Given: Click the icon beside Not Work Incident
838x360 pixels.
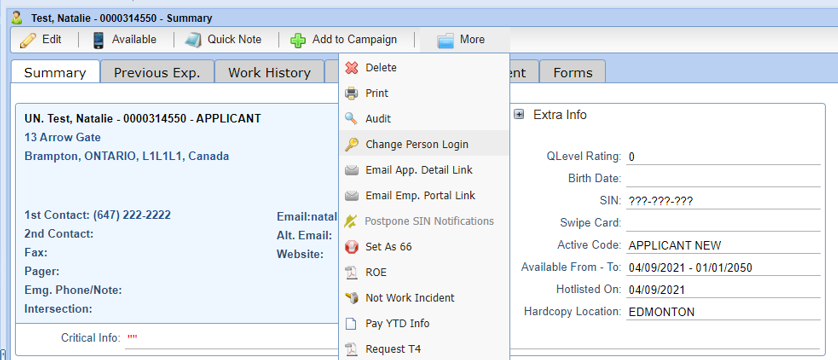Looking at the screenshot, I should (351, 298).
